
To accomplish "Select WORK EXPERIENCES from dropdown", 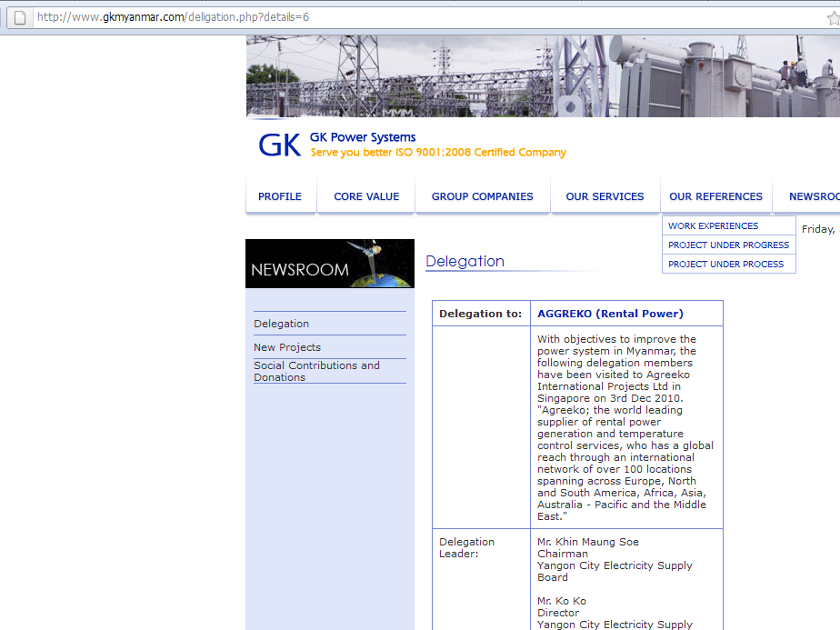I will pos(713,226).
